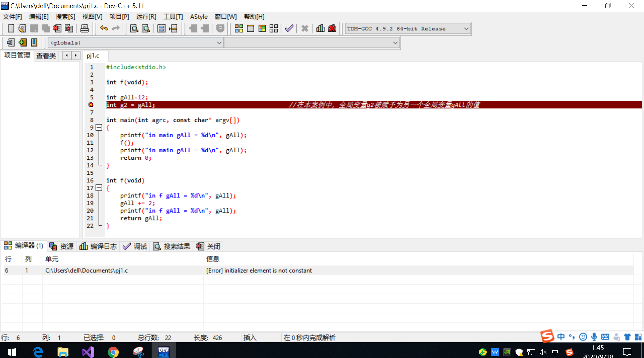Image resolution: width=644 pixels, height=358 pixels.
Task: Collapse the main function code fold
Action: point(99,127)
